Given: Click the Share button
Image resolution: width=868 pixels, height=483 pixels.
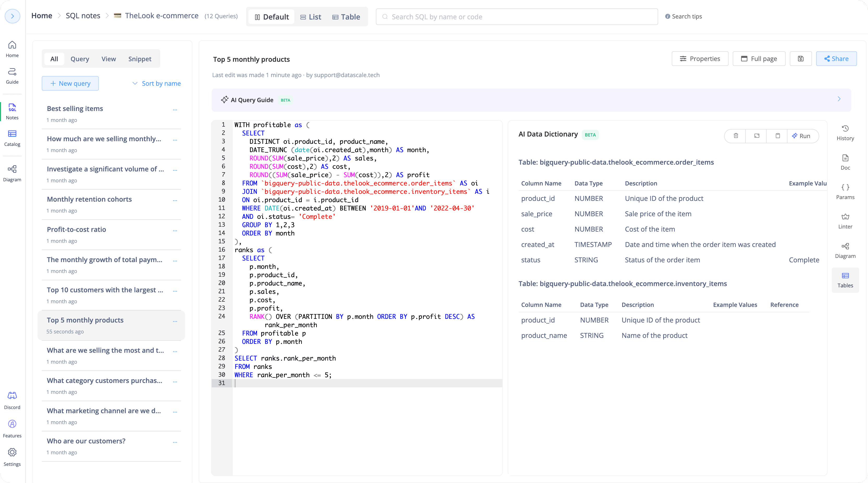Looking at the screenshot, I should pyautogui.click(x=836, y=59).
